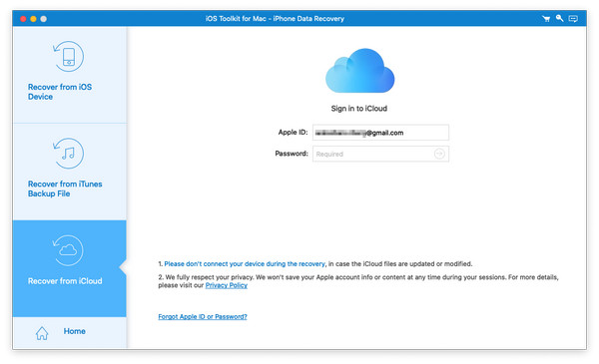
Task: Click the 'Password:' label
Action: [292, 154]
